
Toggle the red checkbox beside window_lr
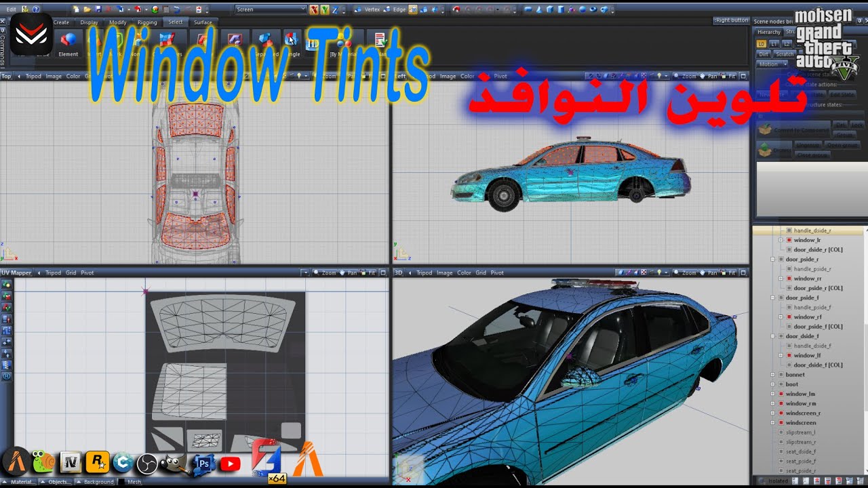pos(789,241)
